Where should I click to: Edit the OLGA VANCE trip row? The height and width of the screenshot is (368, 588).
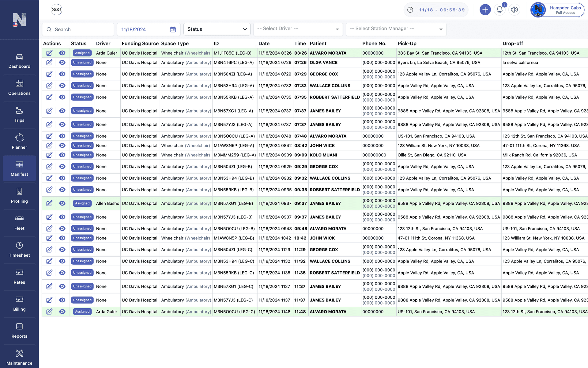(x=49, y=63)
